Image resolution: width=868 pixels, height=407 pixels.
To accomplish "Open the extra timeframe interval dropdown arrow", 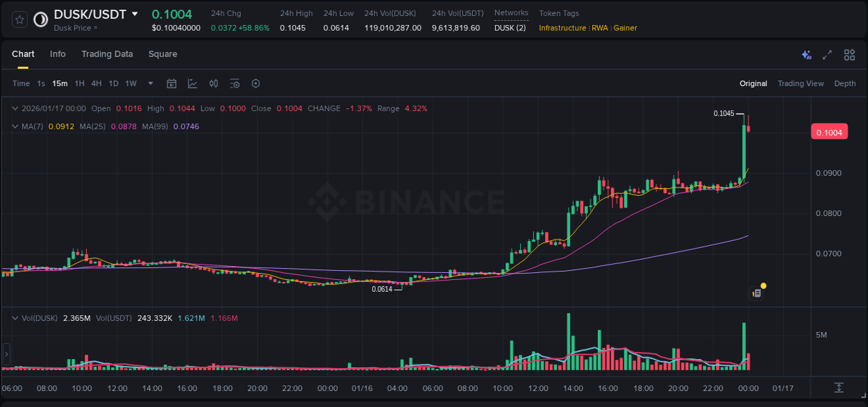I will click(149, 83).
